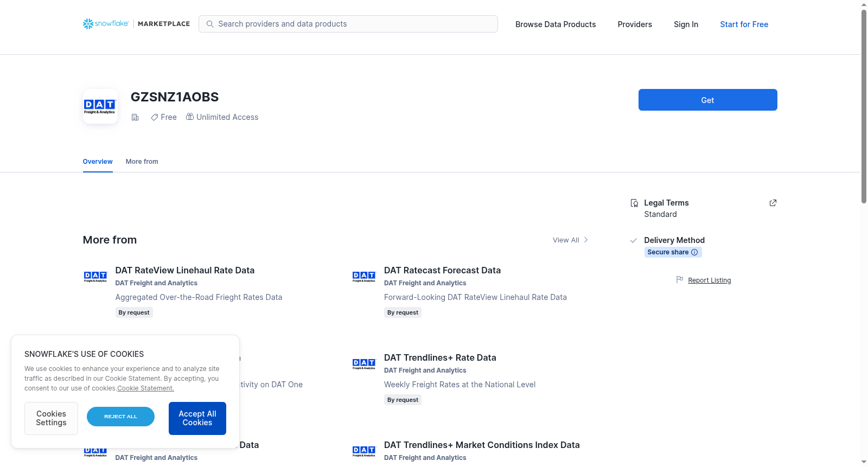868x467 pixels.
Task: Click the Legal Terms document icon
Action: pos(634,203)
